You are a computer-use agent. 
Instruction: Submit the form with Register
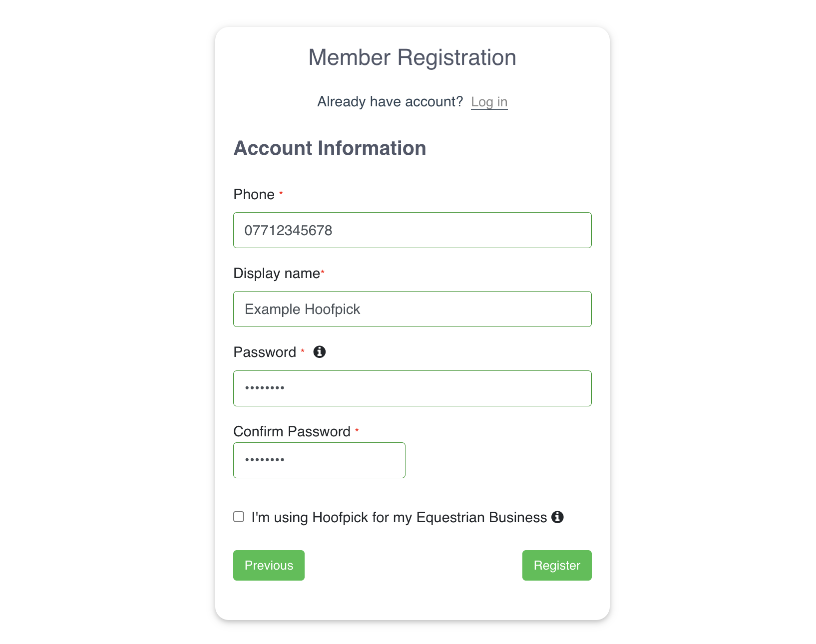pos(557,565)
